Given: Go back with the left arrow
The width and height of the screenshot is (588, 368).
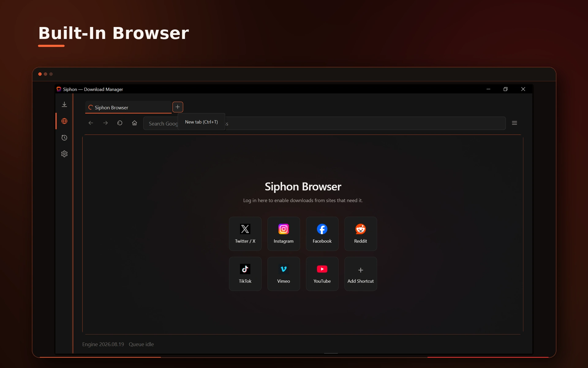Looking at the screenshot, I should point(91,123).
